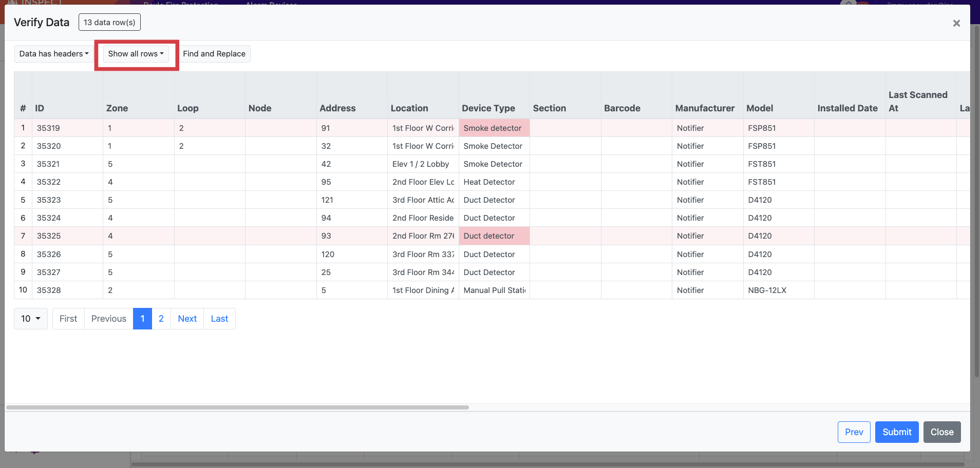The image size is (980, 468).
Task: Jump to the Last page
Action: [219, 319]
